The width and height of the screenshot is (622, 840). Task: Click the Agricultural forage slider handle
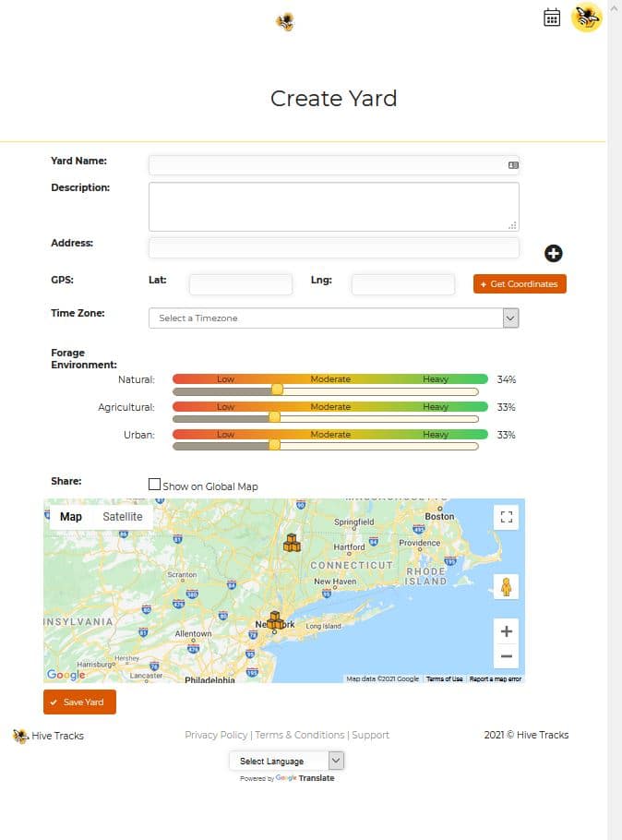(274, 417)
